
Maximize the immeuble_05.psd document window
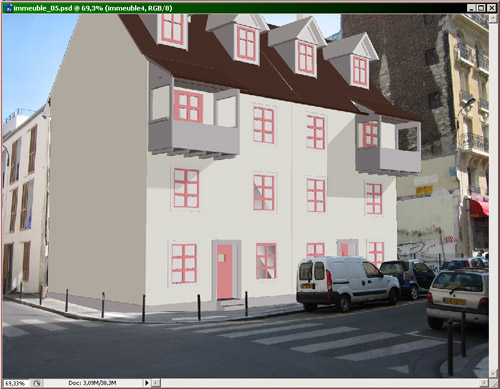tap(481, 8)
